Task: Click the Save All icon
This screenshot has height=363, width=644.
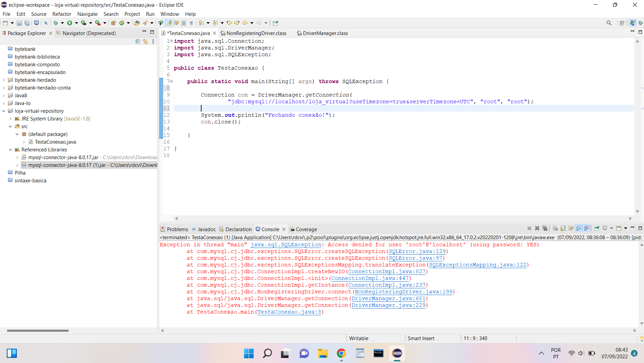Action: [x=27, y=23]
